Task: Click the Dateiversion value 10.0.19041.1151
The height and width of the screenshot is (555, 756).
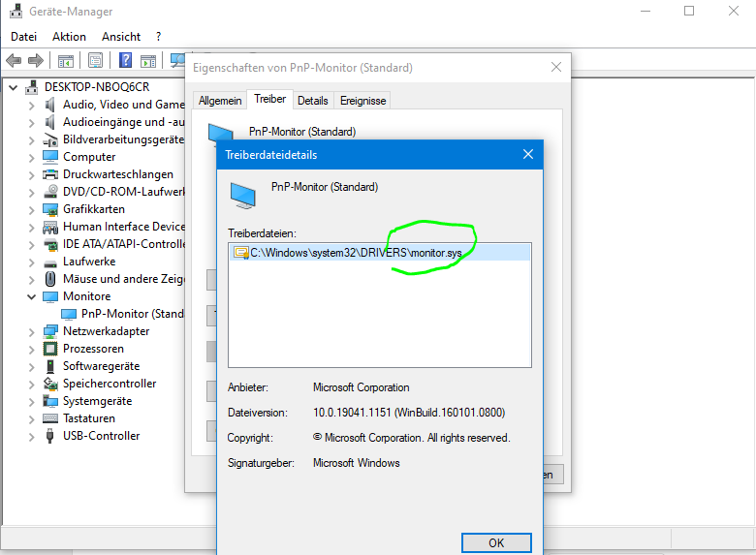Action: coord(409,413)
